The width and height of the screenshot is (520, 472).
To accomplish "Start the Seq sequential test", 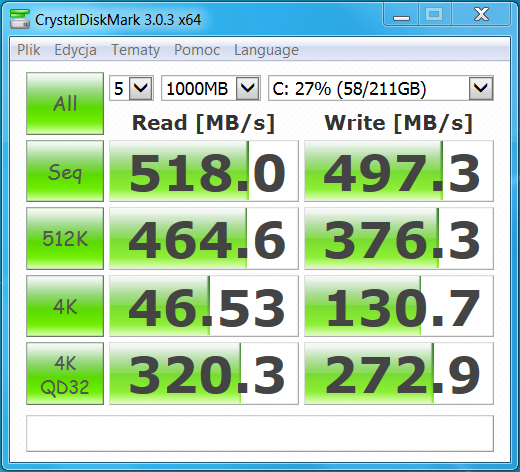I will pos(65,171).
